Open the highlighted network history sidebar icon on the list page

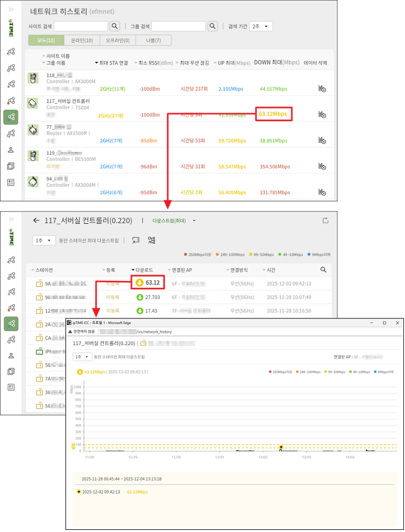pos(11,117)
